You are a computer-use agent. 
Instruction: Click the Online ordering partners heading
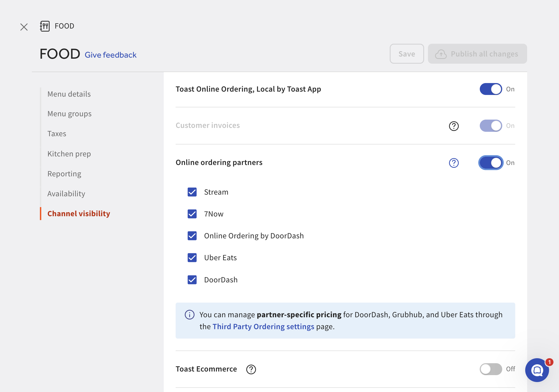[219, 163]
